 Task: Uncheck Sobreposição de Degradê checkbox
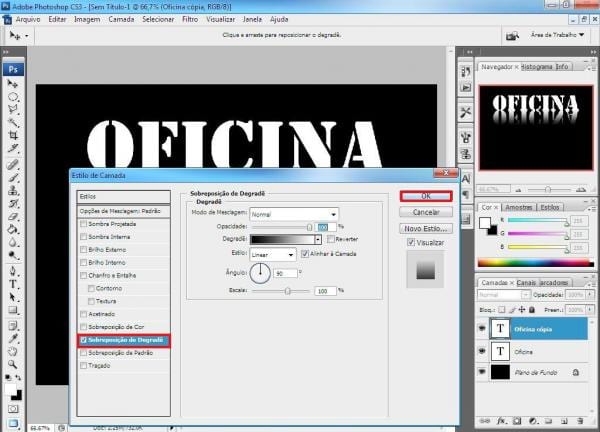tap(83, 340)
